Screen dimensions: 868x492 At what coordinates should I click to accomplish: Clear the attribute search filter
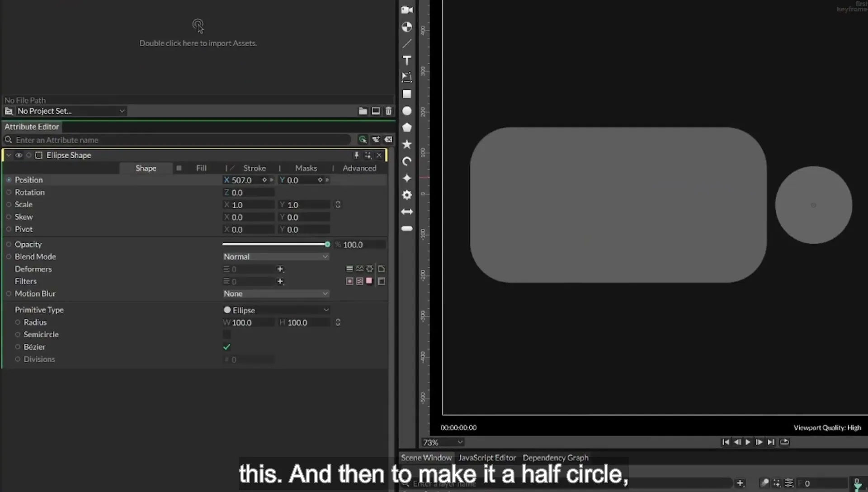click(388, 140)
